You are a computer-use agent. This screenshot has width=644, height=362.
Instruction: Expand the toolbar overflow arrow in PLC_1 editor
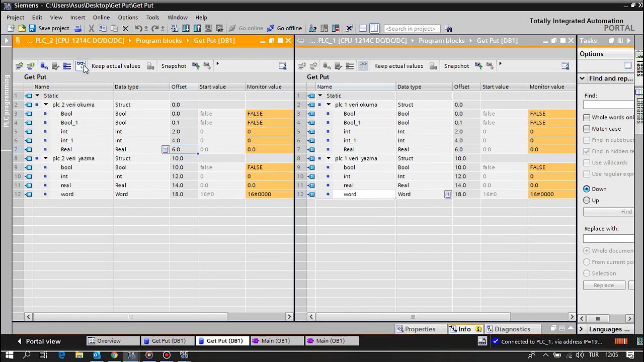pos(500,64)
